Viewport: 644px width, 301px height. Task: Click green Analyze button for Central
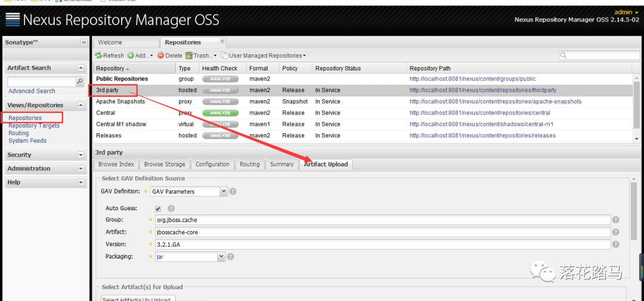[221, 113]
